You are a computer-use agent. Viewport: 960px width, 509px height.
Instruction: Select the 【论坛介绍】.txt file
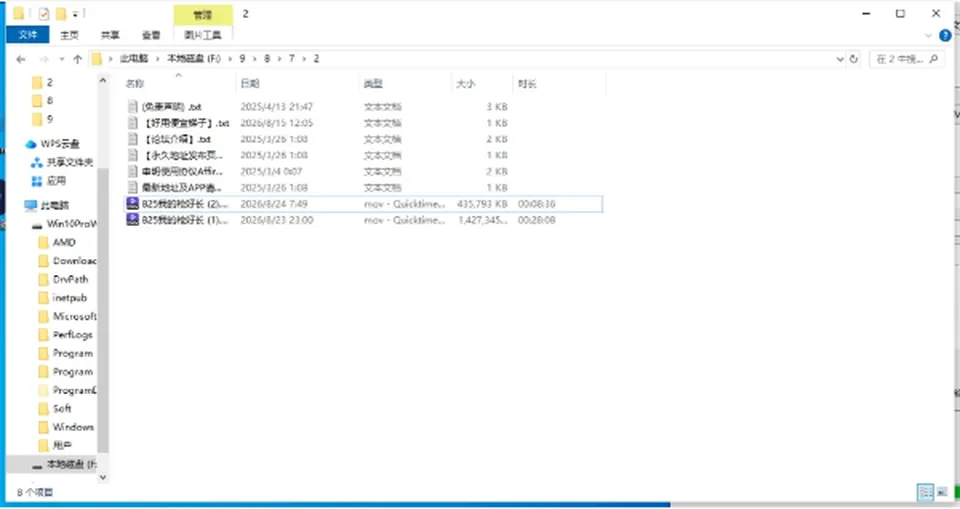176,139
